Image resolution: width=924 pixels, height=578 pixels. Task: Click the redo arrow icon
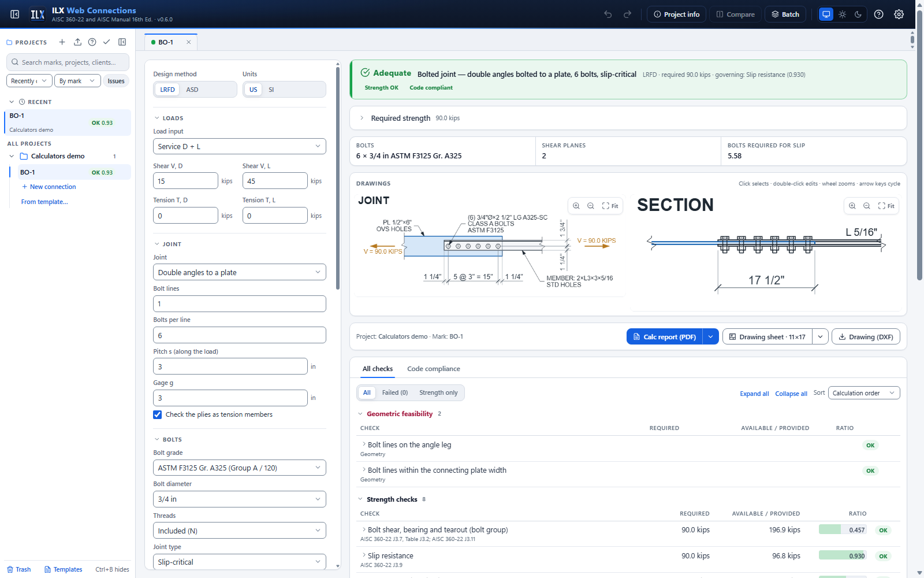(627, 14)
